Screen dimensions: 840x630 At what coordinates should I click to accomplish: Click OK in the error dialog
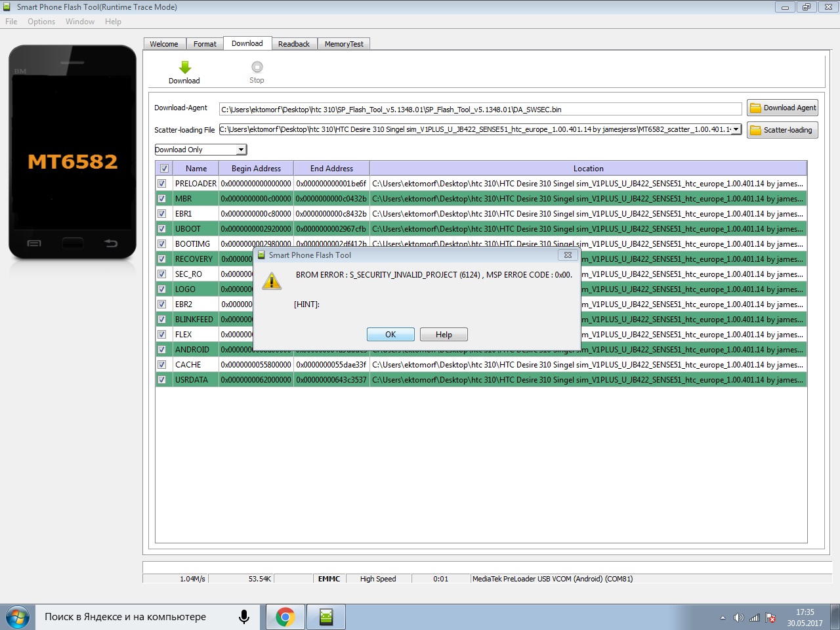click(390, 335)
